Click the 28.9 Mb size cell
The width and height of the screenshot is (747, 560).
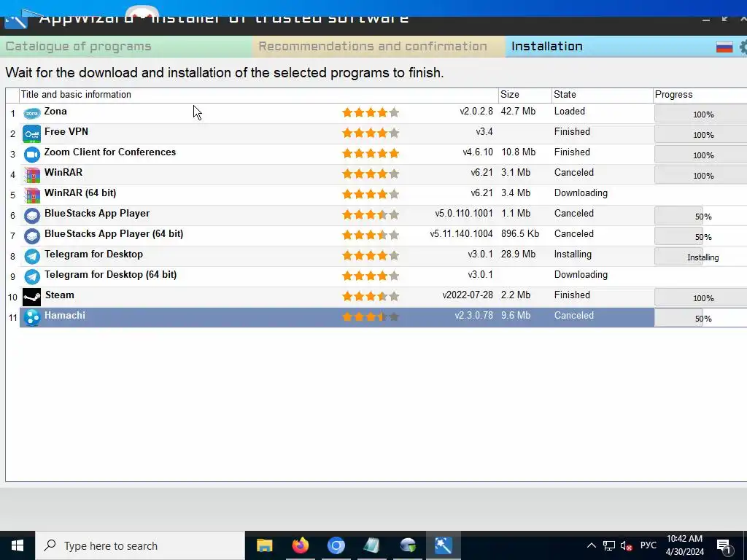click(518, 254)
